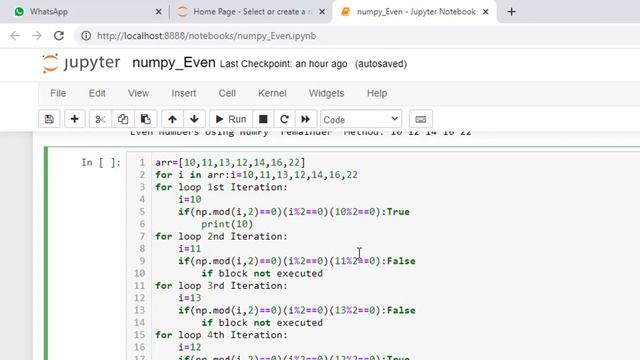Move selected cell down arrow

click(194, 119)
